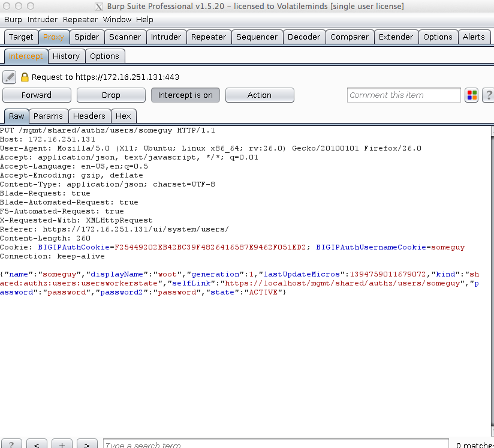Forward the intercepted request

coord(37,95)
